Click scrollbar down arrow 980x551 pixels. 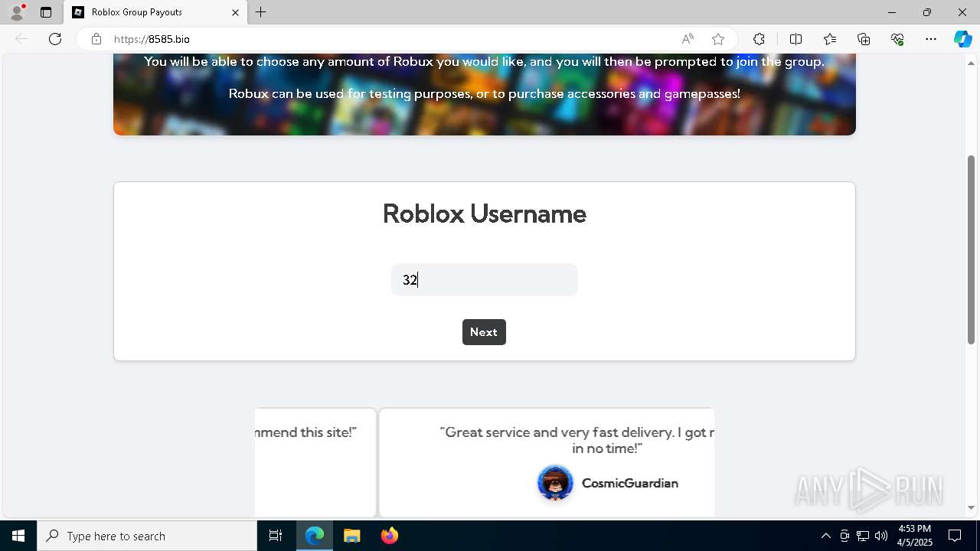[971, 507]
